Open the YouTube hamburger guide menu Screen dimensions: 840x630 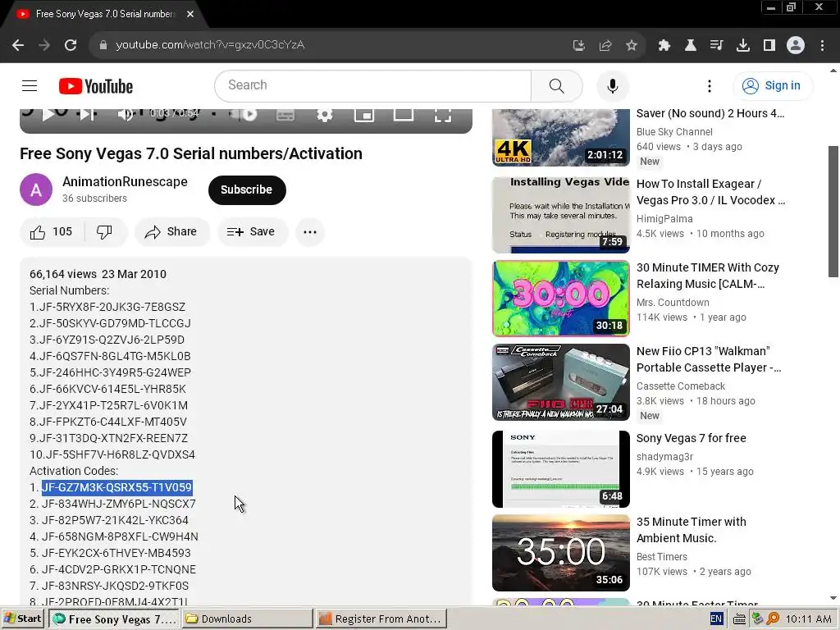click(x=30, y=85)
